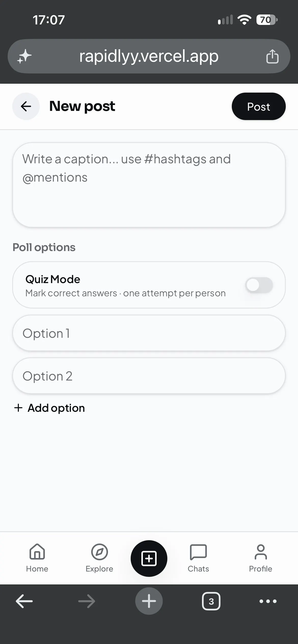This screenshot has height=644, width=298.
Task: Open the browser's three-dots menu
Action: (x=268, y=601)
